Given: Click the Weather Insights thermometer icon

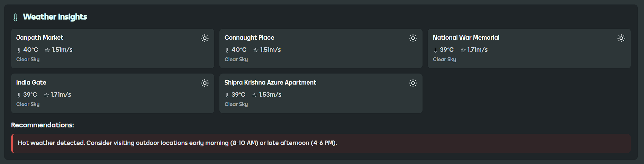Looking at the screenshot, I should [x=15, y=17].
